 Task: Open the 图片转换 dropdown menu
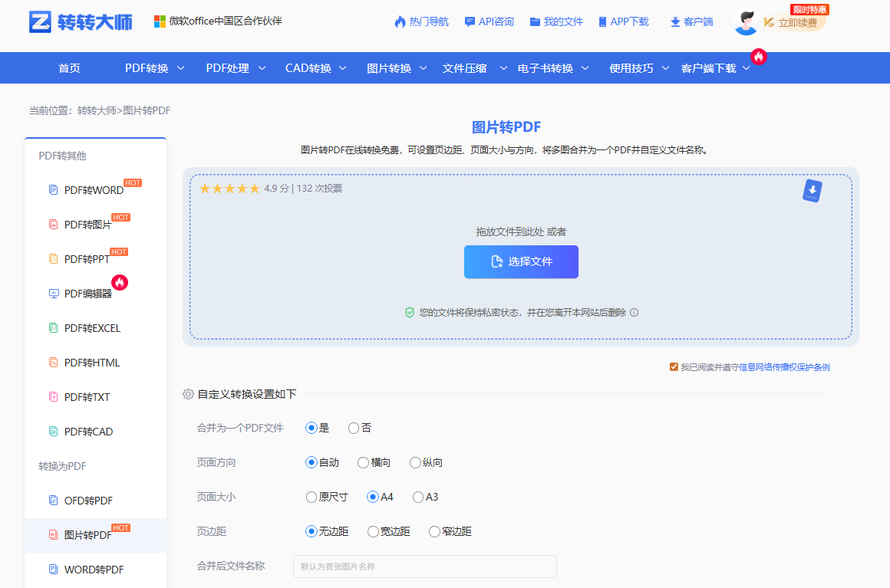click(x=390, y=67)
